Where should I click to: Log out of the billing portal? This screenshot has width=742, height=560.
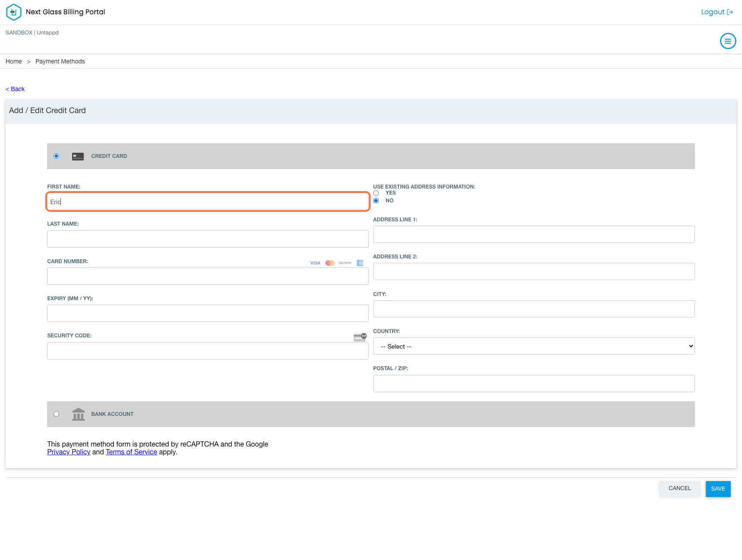717,12
